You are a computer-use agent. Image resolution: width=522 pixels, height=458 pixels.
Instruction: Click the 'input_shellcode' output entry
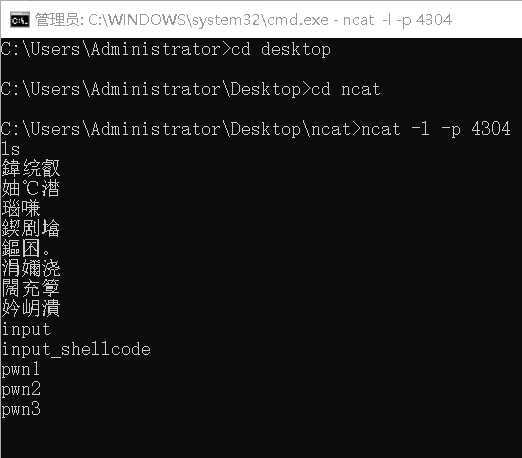click(76, 349)
